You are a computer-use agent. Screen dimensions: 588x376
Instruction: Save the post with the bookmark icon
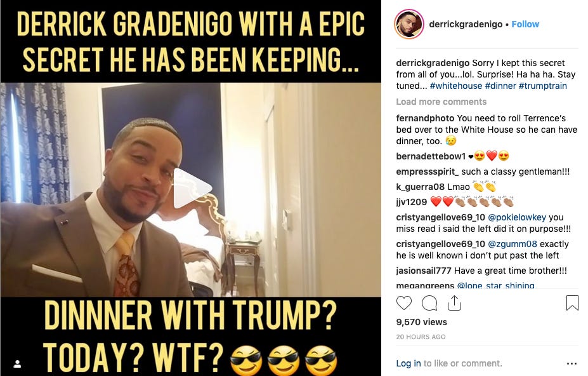point(572,303)
